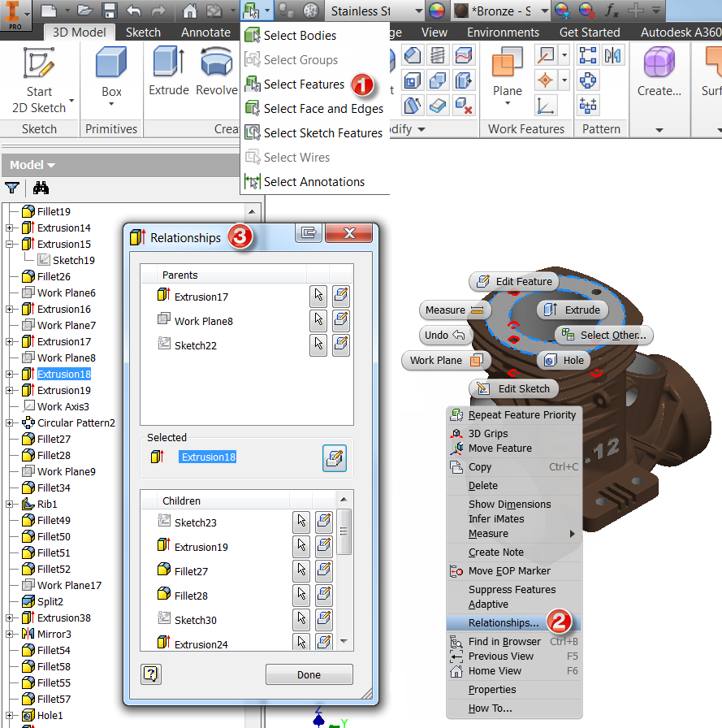Click select arrow for child Fillet28

301,595
